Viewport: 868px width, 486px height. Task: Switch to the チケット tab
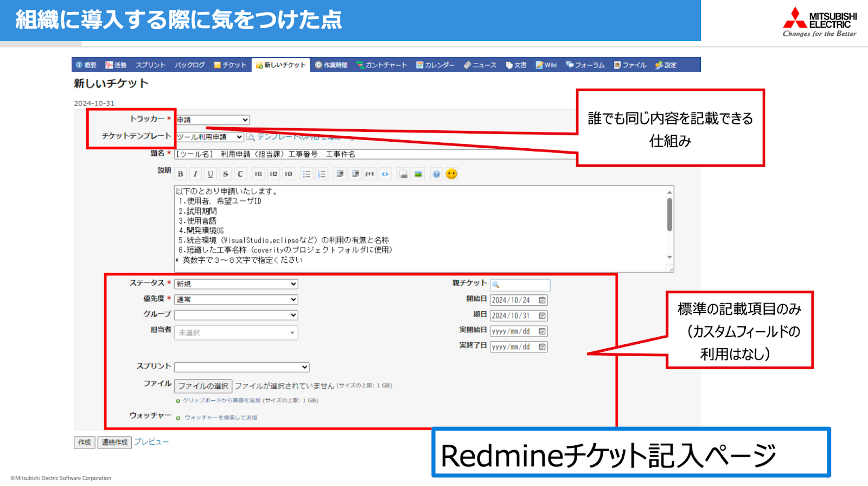[230, 65]
